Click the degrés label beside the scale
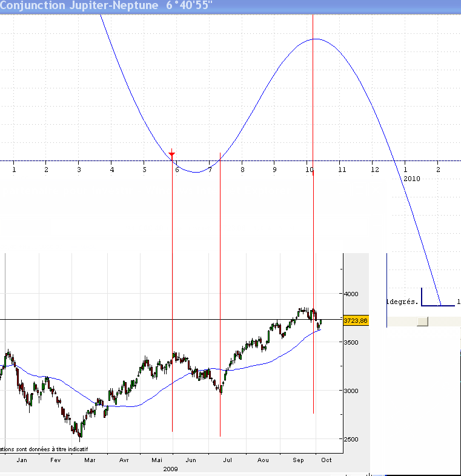The height and width of the screenshot is (476, 461). pyautogui.click(x=402, y=302)
